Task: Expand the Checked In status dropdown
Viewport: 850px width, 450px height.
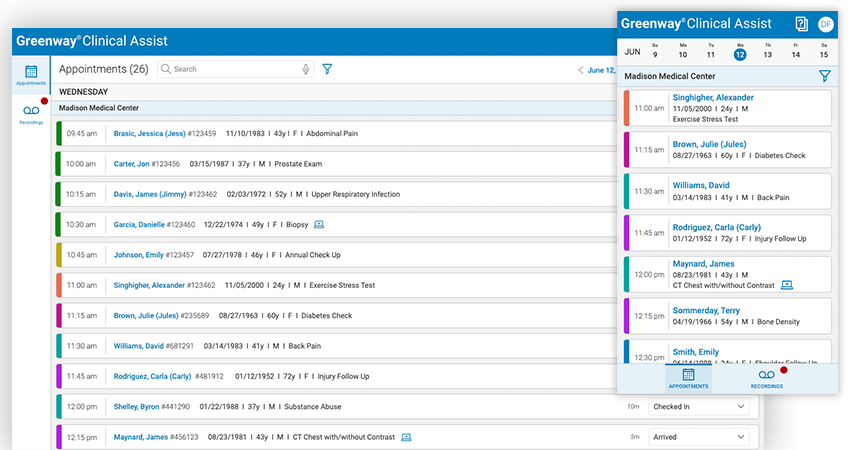Action: click(x=699, y=407)
